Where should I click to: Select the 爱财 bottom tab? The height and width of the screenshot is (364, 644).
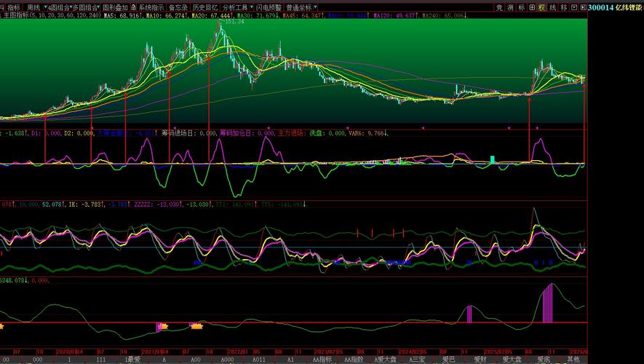click(x=480, y=360)
